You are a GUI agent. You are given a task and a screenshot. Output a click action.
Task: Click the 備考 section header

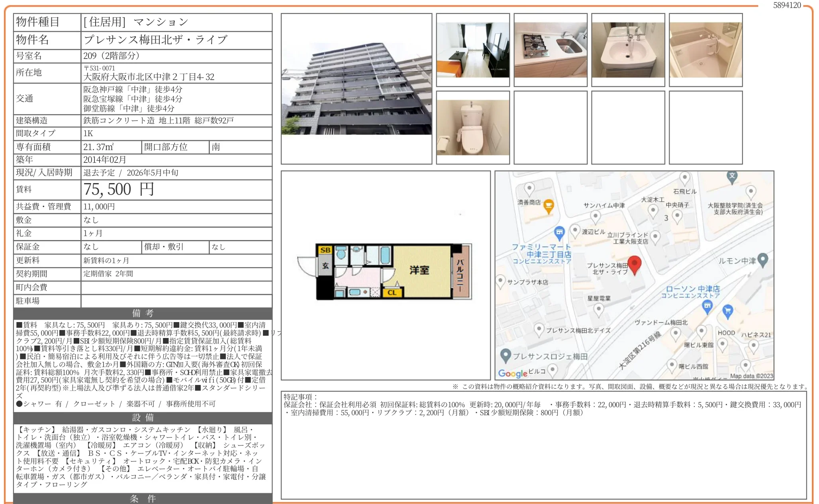[143, 313]
